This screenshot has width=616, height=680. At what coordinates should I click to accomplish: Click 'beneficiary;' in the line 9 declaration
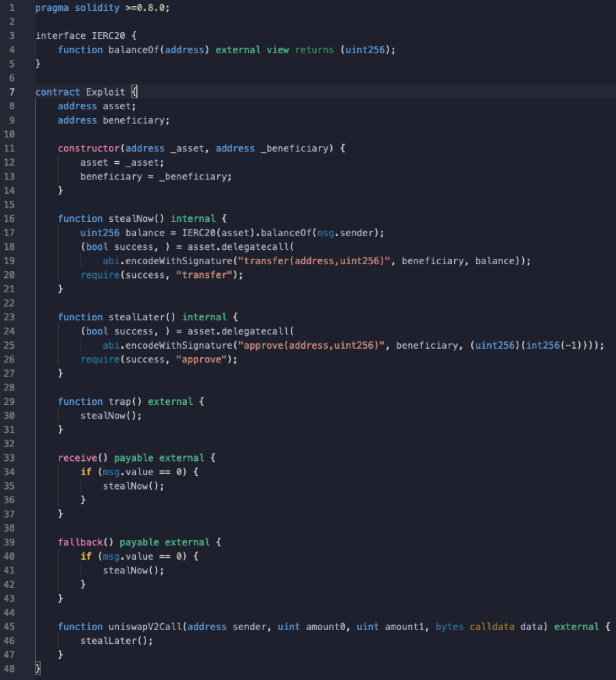pyautogui.click(x=136, y=120)
